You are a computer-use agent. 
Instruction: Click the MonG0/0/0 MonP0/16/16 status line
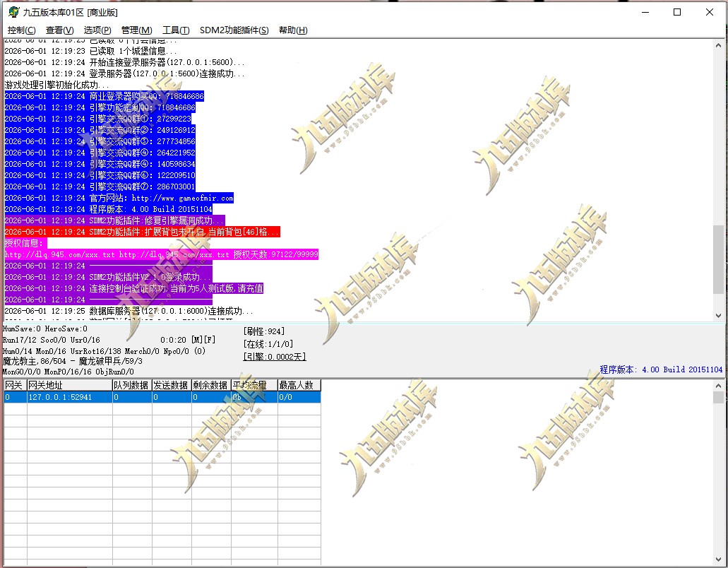tap(68, 372)
